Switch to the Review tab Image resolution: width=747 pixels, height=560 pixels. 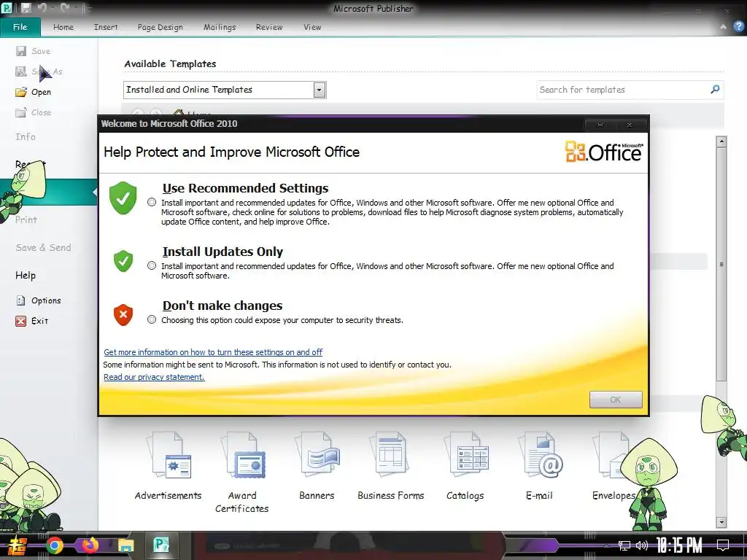(269, 27)
